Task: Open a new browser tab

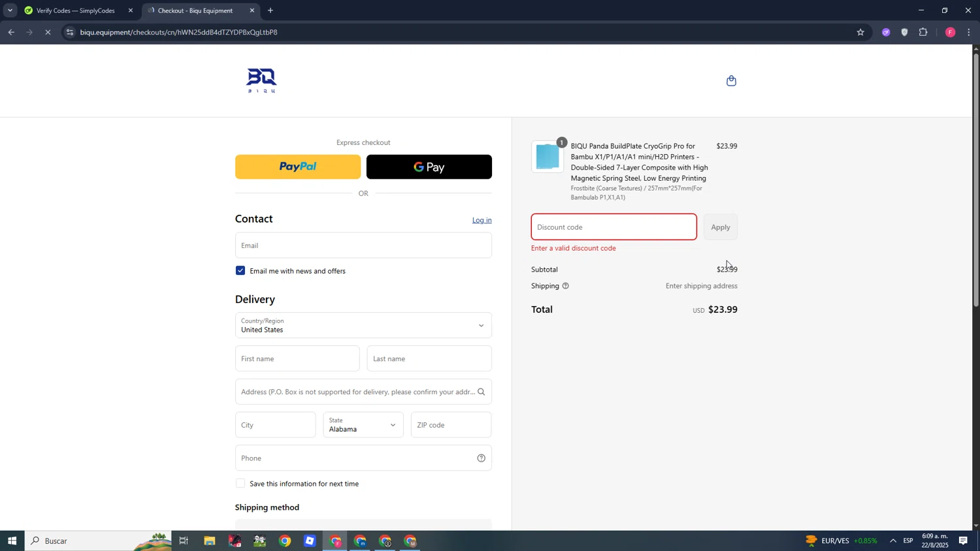Action: tap(270, 10)
